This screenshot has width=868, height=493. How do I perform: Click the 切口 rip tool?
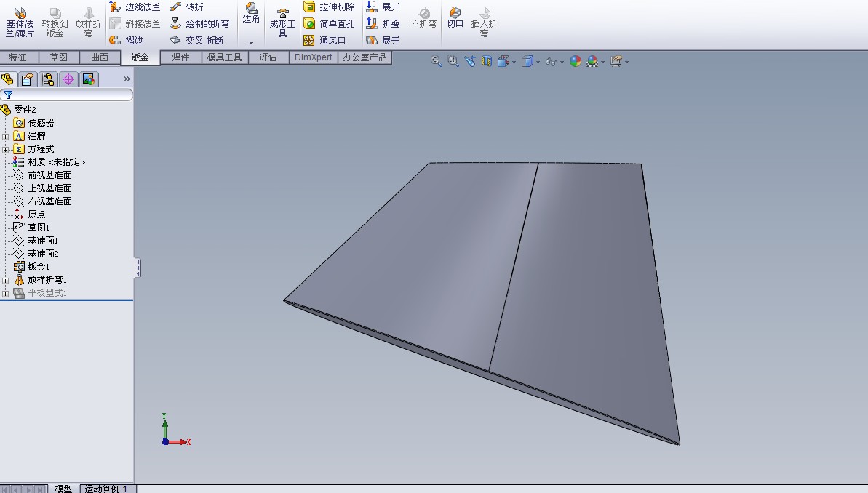point(455,17)
